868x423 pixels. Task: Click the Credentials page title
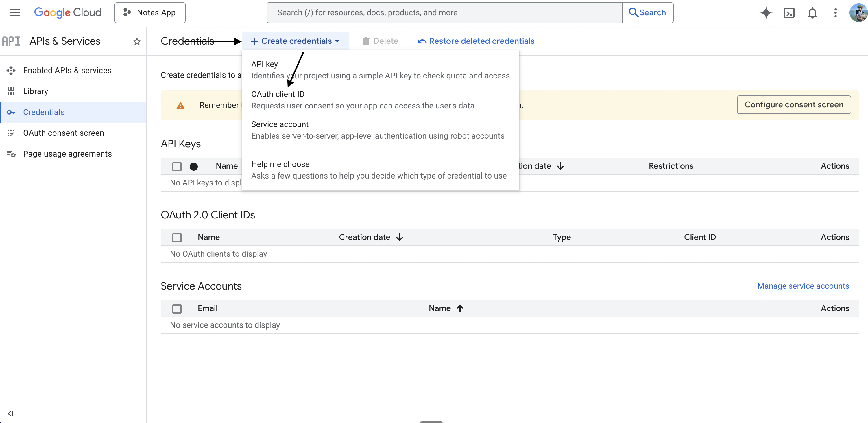[187, 41]
